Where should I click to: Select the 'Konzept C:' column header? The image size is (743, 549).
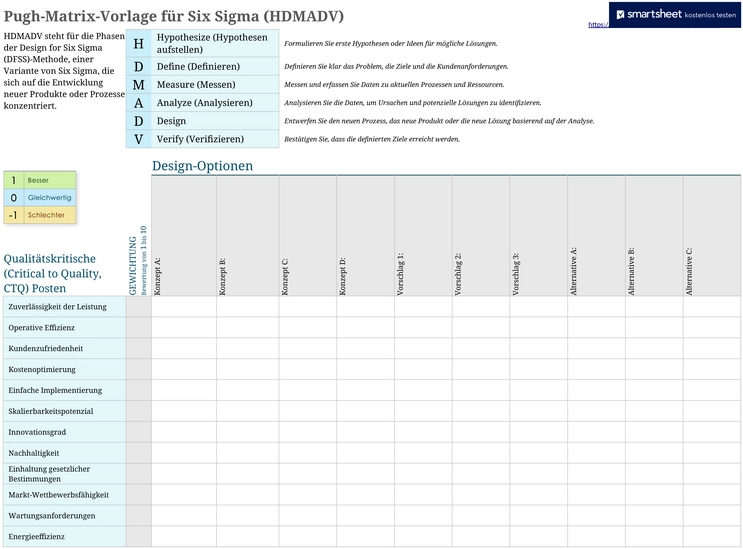(x=308, y=236)
